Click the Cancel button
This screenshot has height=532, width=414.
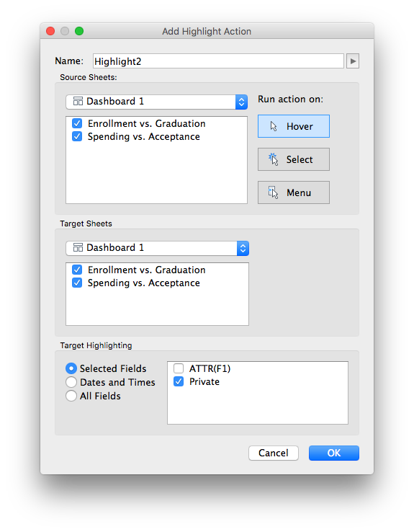(x=274, y=453)
